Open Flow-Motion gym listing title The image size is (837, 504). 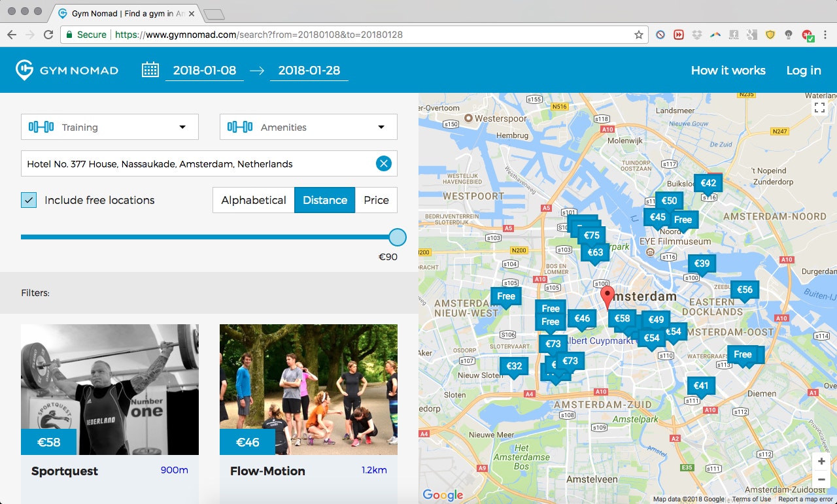(x=267, y=471)
